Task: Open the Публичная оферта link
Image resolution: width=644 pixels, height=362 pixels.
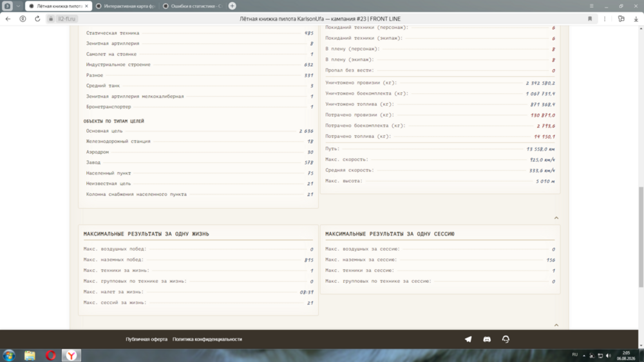Action: (147, 339)
